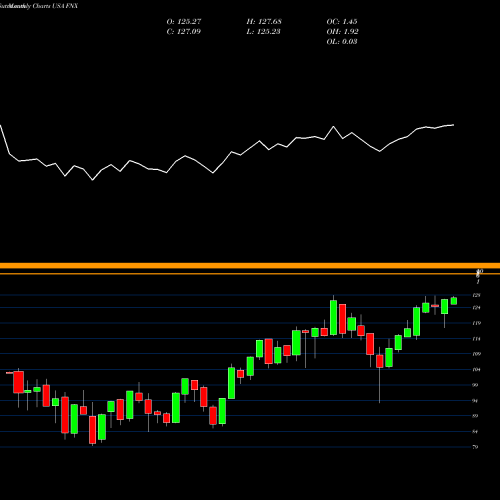Image resolution: width=500 pixels, height=500 pixels.
Task: Click the 104 price axis label
Action: click(x=477, y=369)
